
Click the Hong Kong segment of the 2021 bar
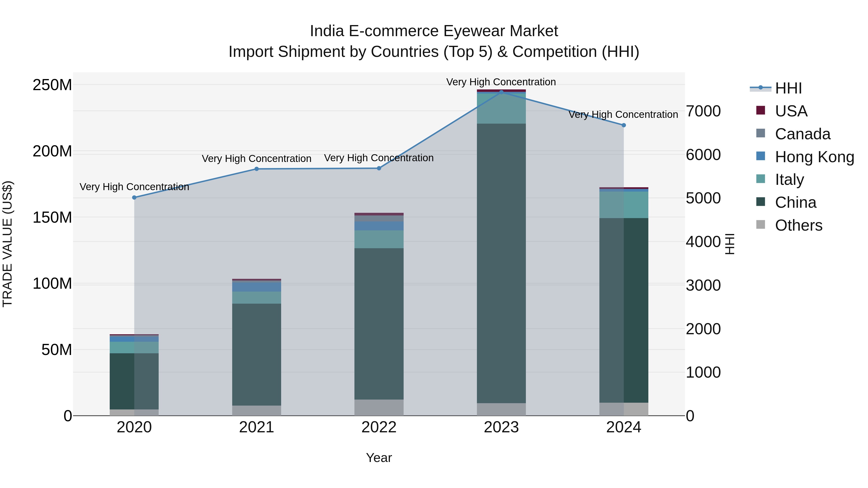[x=257, y=287]
